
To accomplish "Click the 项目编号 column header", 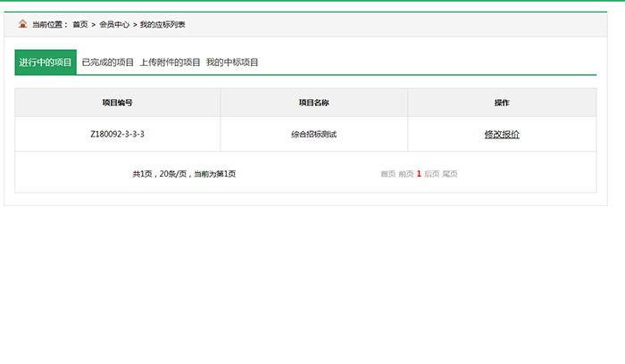I will pyautogui.click(x=117, y=103).
